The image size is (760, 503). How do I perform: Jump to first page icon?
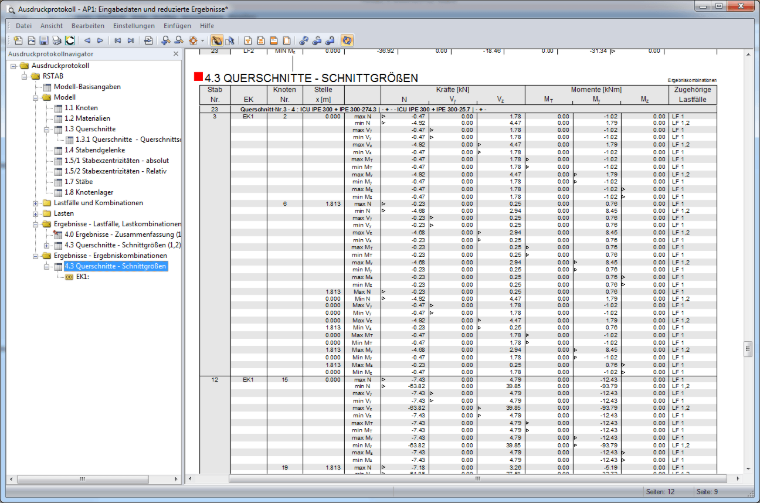[118, 41]
